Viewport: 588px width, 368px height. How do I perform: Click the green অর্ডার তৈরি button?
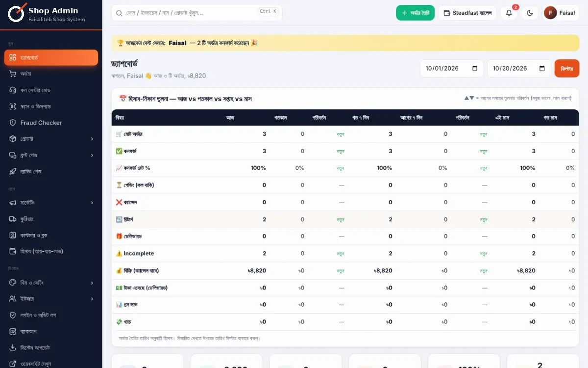click(x=415, y=13)
